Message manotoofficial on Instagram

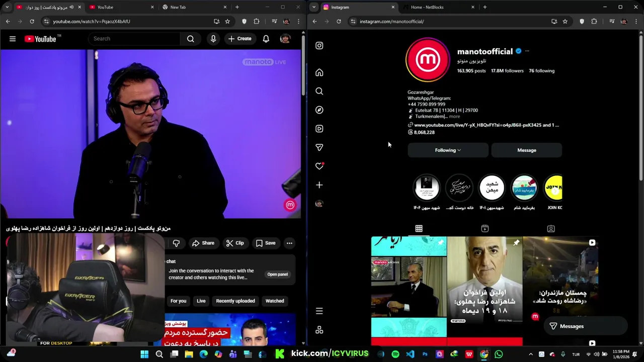527,150
